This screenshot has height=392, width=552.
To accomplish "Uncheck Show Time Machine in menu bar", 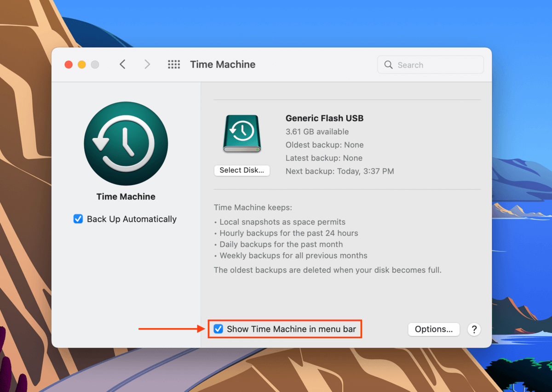I will 218,329.
